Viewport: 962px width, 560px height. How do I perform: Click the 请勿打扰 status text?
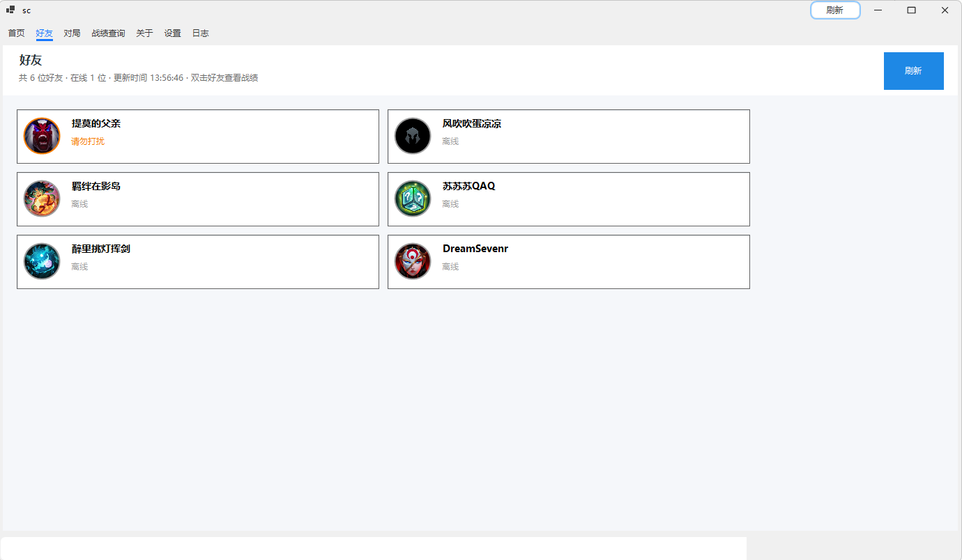88,141
